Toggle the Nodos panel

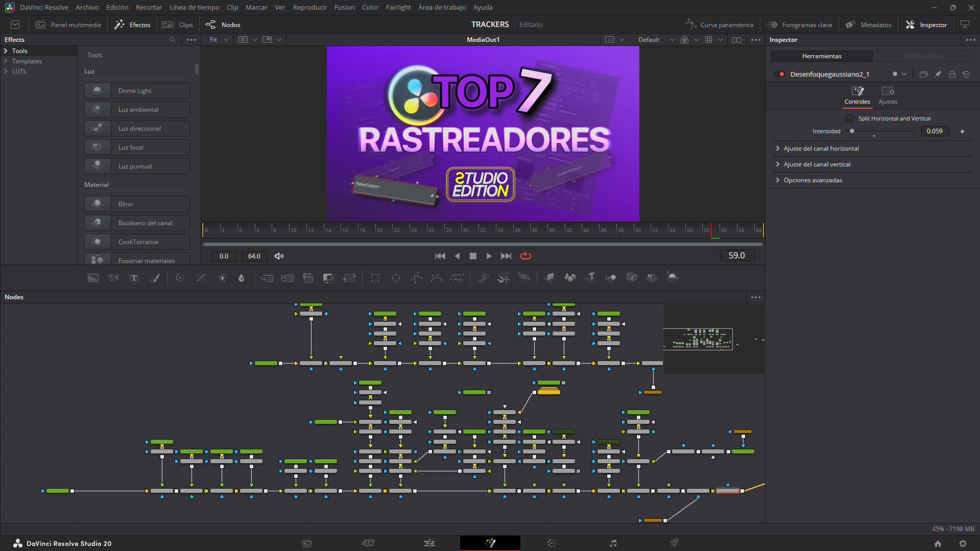tap(223, 25)
